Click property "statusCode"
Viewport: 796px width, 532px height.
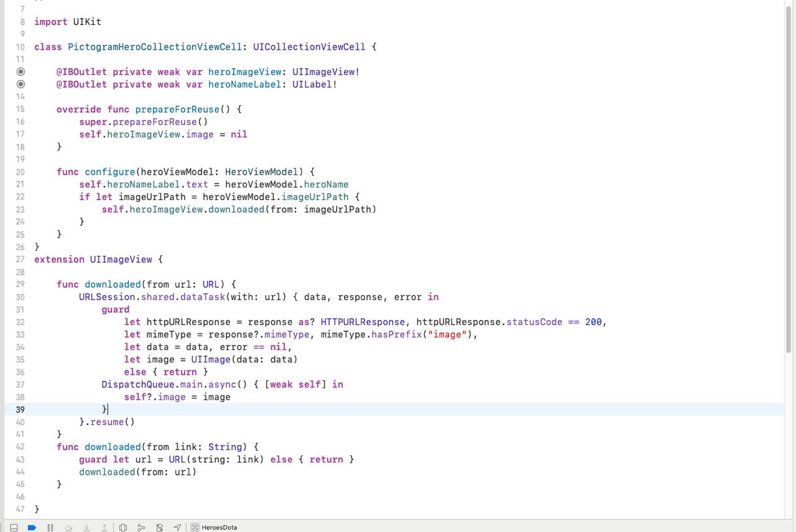[x=534, y=322]
